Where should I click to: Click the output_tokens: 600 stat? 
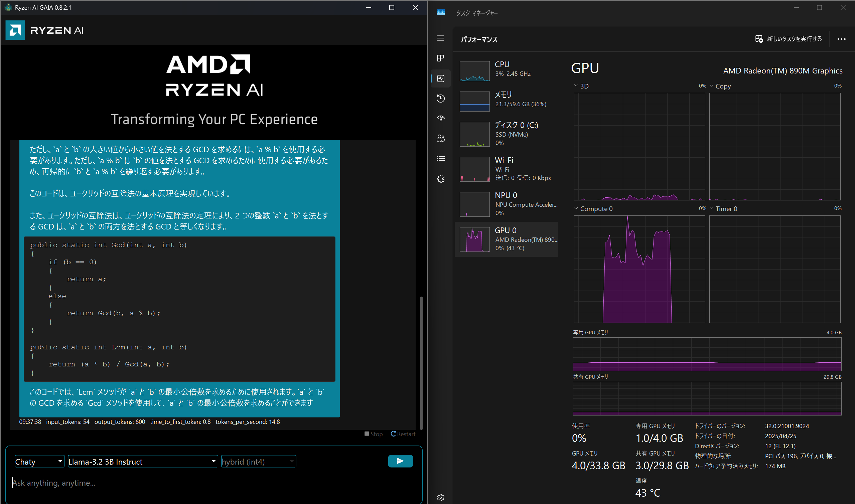120,422
